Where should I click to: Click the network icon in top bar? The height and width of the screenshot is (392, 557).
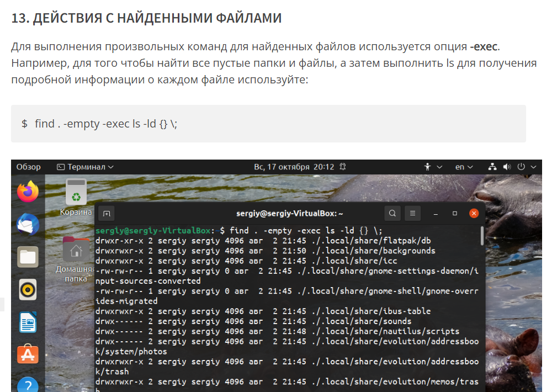(x=492, y=167)
